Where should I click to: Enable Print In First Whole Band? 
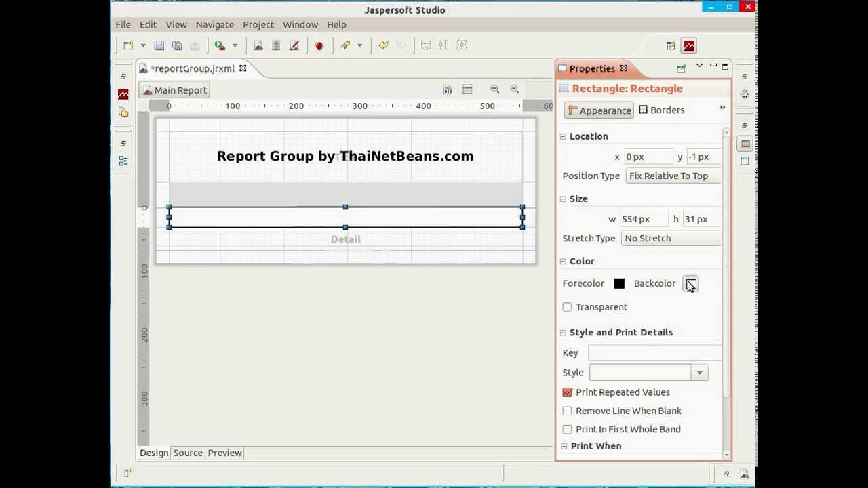[x=567, y=429]
